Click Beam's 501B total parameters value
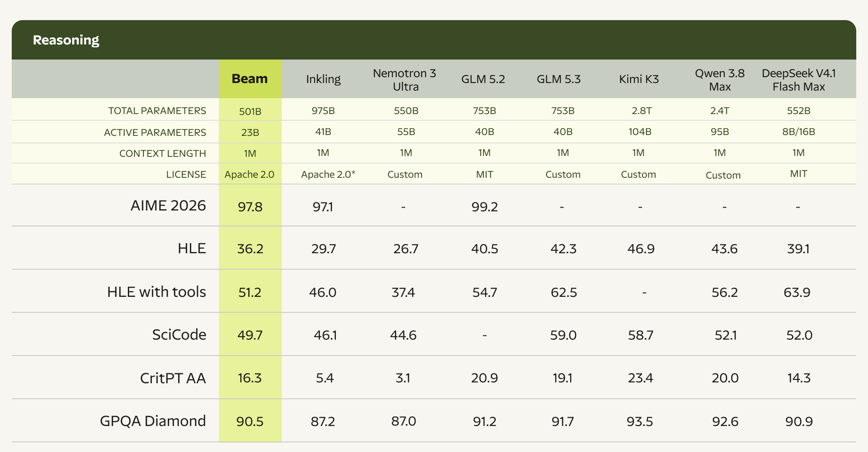 250,112
